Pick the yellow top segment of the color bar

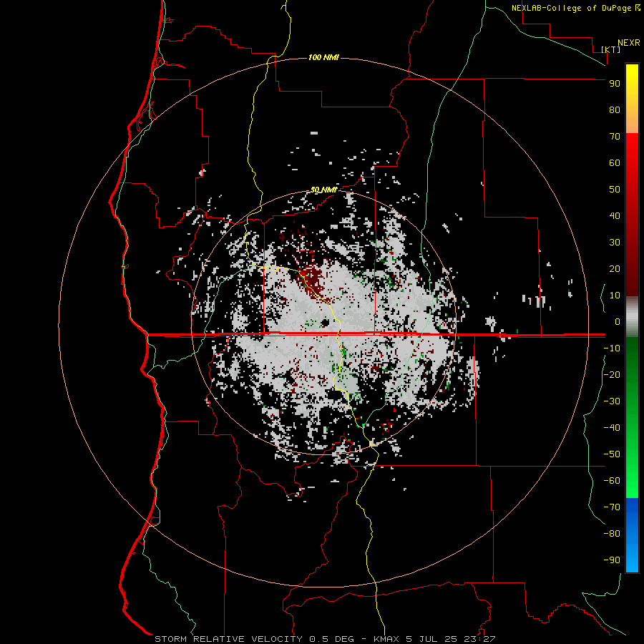coord(632,99)
